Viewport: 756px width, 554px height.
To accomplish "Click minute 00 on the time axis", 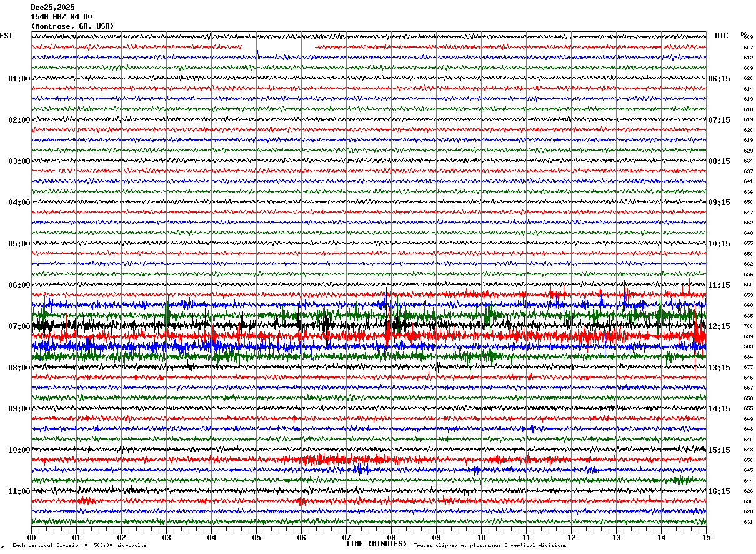I will coord(31,537).
